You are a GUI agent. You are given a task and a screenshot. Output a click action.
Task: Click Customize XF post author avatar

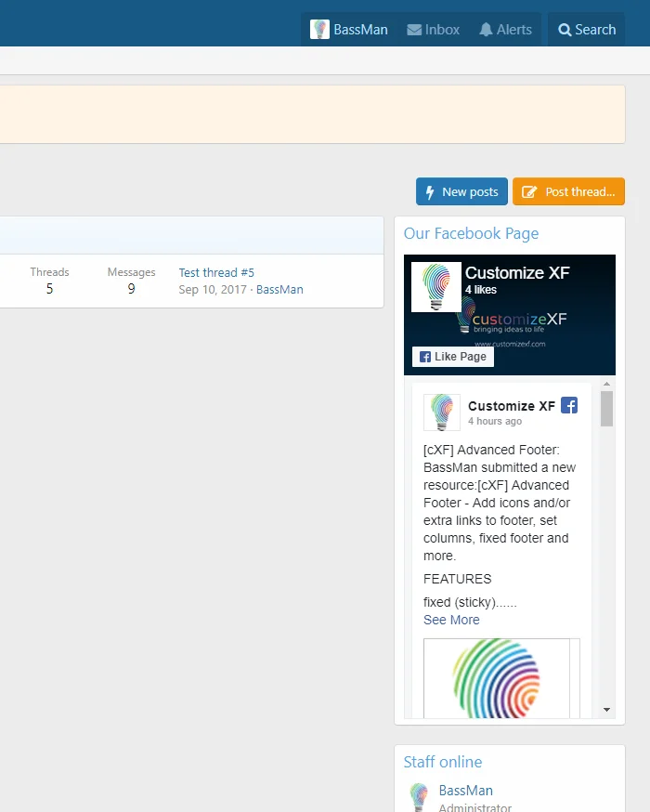[x=442, y=413]
